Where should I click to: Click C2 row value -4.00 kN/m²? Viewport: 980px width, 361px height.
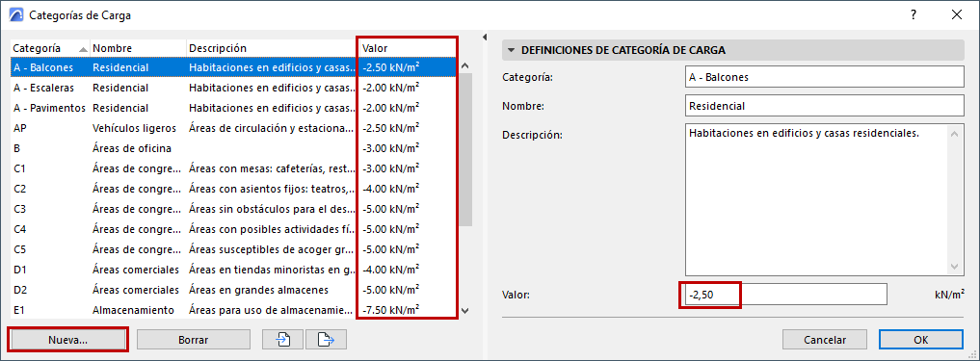[390, 189]
